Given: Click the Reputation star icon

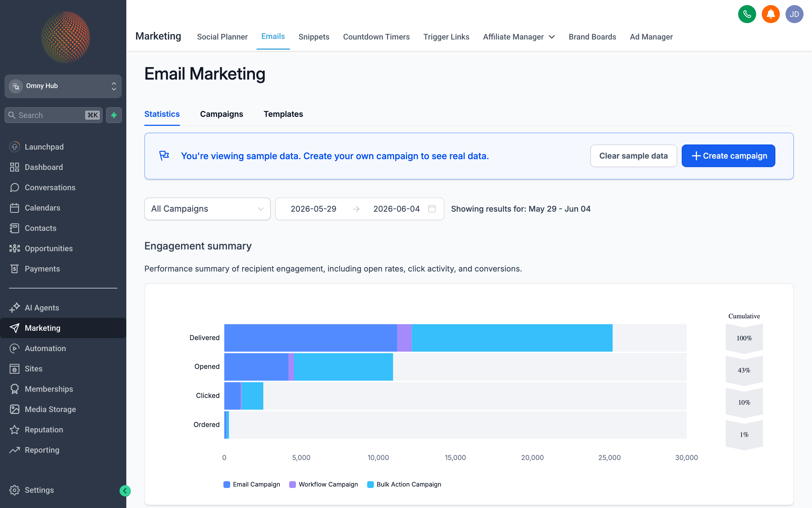Looking at the screenshot, I should (x=14, y=430).
